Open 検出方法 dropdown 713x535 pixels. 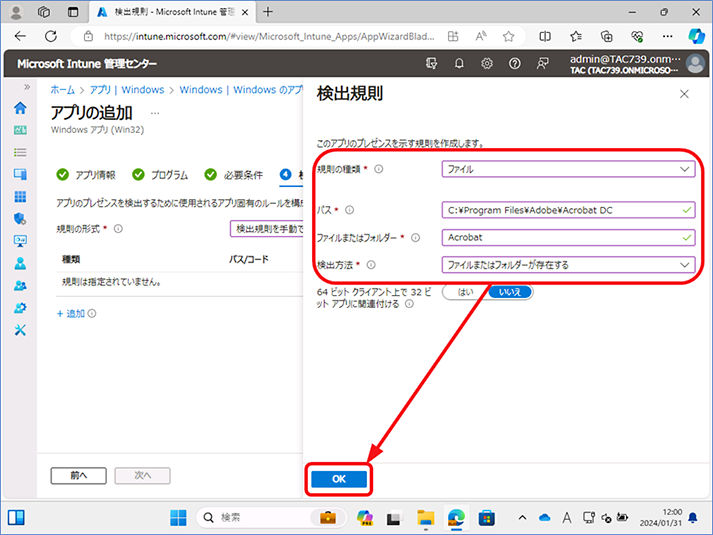568,265
